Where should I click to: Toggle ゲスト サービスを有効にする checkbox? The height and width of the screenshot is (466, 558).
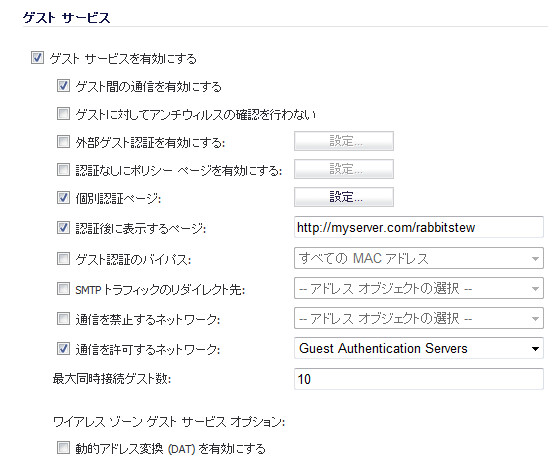37,58
